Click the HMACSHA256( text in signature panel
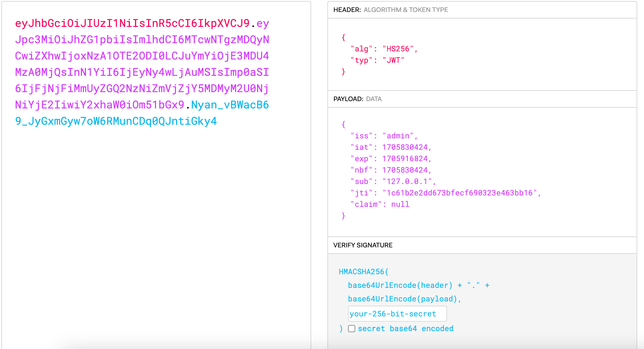This screenshot has height=349, width=644. 364,272
